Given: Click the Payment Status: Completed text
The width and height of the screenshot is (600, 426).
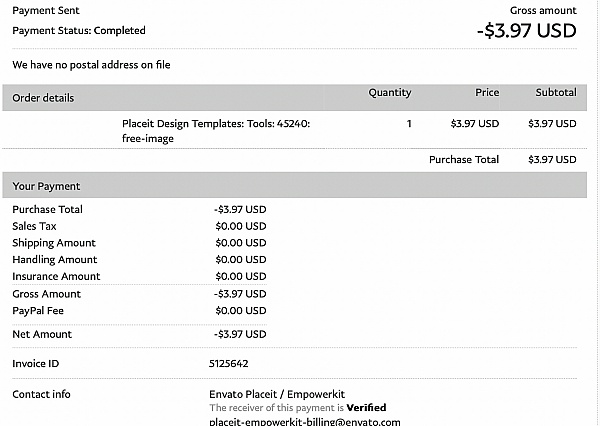Looking at the screenshot, I should point(79,30).
